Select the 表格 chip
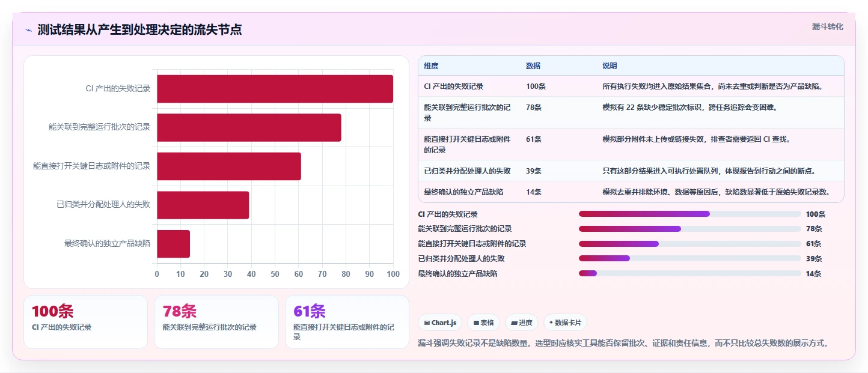This screenshot has height=373, width=868. [x=483, y=323]
